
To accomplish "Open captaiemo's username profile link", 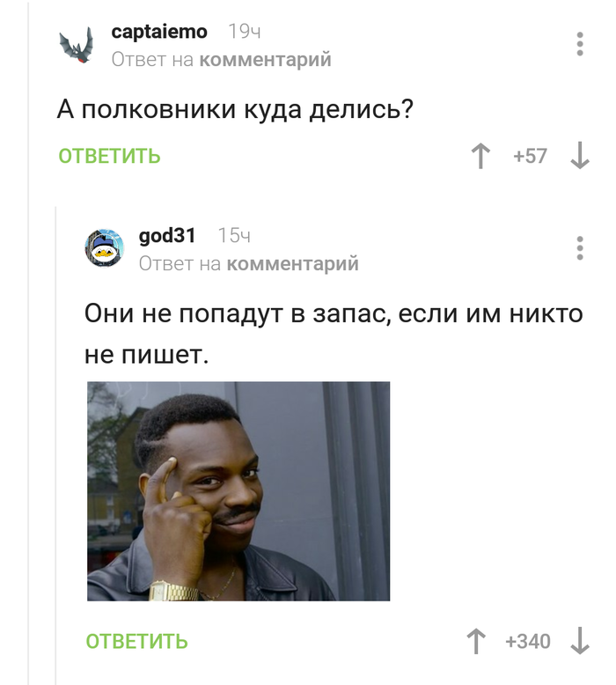I will point(159,32).
